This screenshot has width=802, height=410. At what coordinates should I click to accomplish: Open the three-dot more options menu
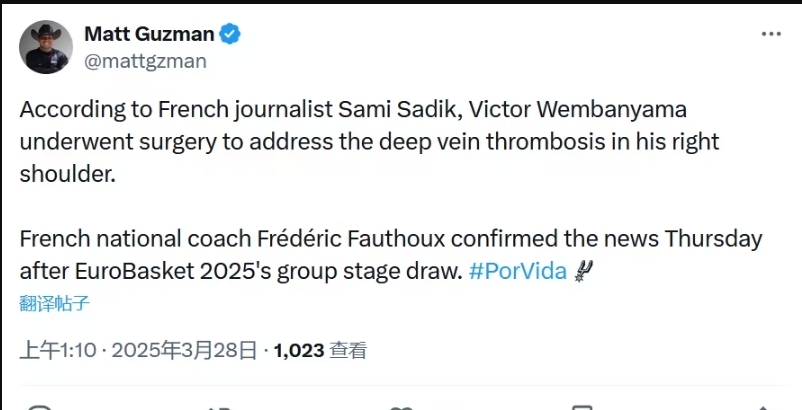click(771, 34)
